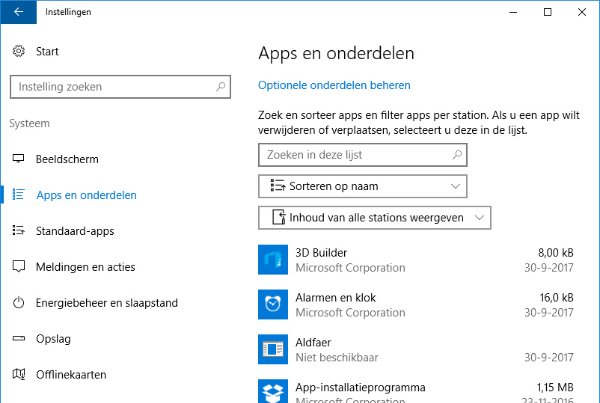The height and width of the screenshot is (403, 600).
Task: Click the Energiebeheer power icon
Action: click(18, 303)
